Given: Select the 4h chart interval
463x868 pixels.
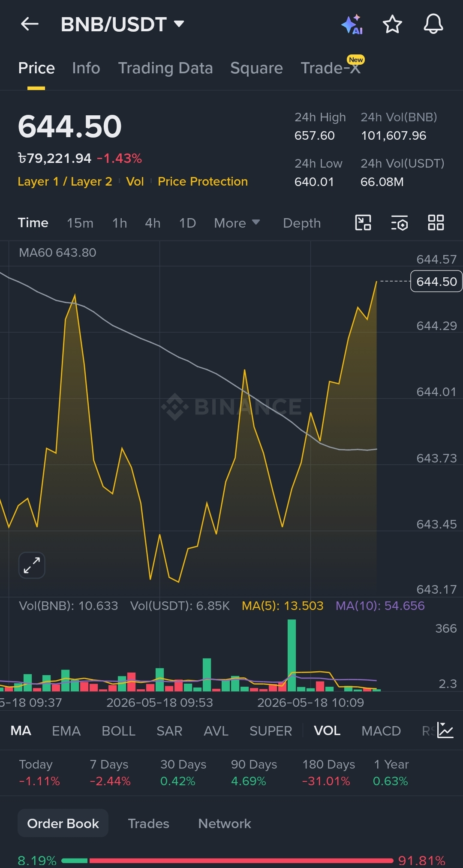Looking at the screenshot, I should (153, 223).
